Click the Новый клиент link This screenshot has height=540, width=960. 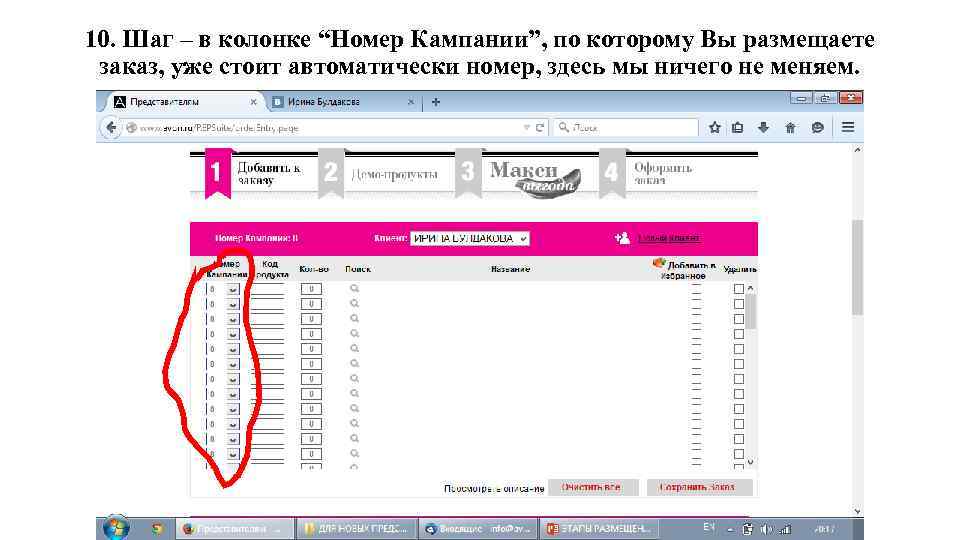pyautogui.click(x=669, y=238)
